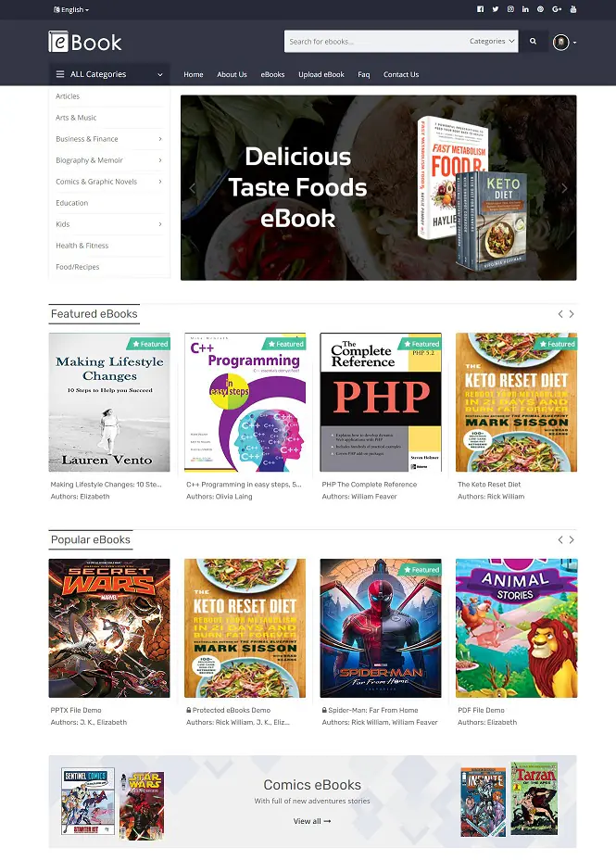
Task: Show next Featured eBooks items
Action: click(572, 314)
